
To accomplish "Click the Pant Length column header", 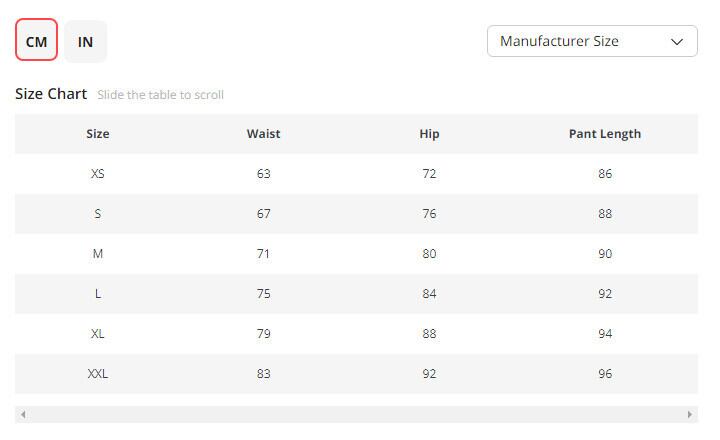I will click(604, 134).
